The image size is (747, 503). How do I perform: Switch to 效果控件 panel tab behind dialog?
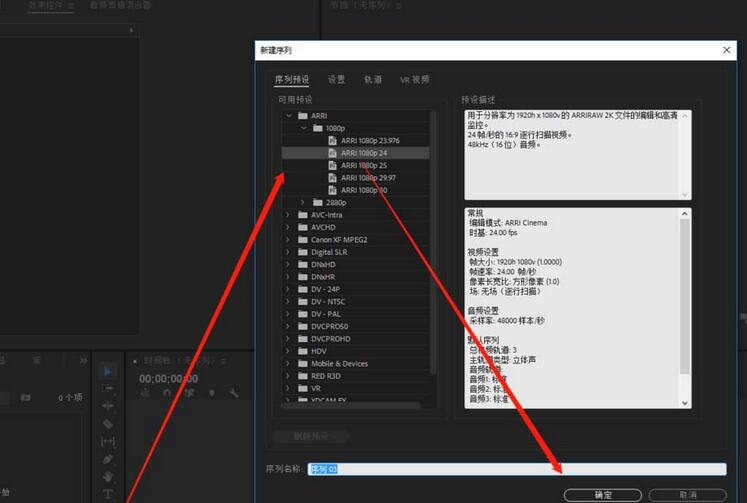tap(50, 5)
